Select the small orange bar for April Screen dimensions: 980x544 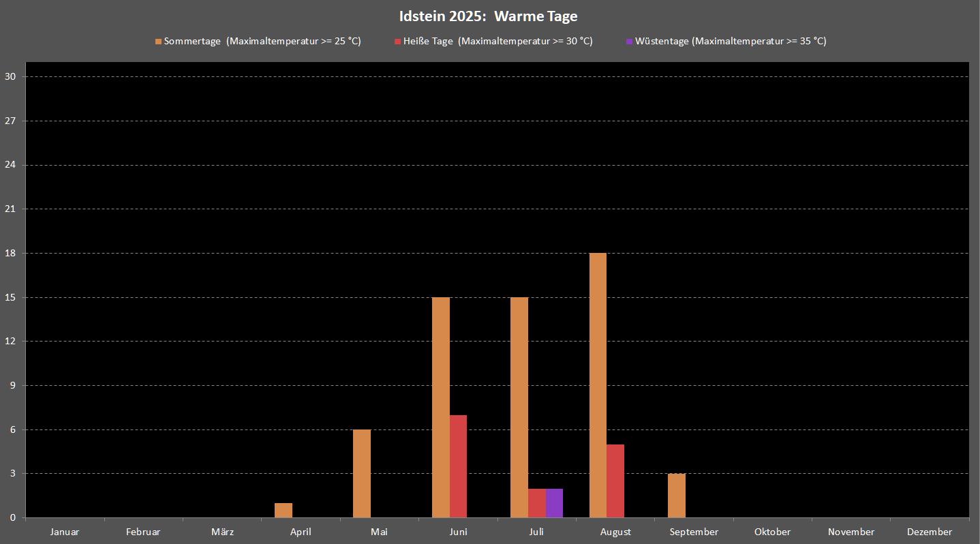(284, 510)
